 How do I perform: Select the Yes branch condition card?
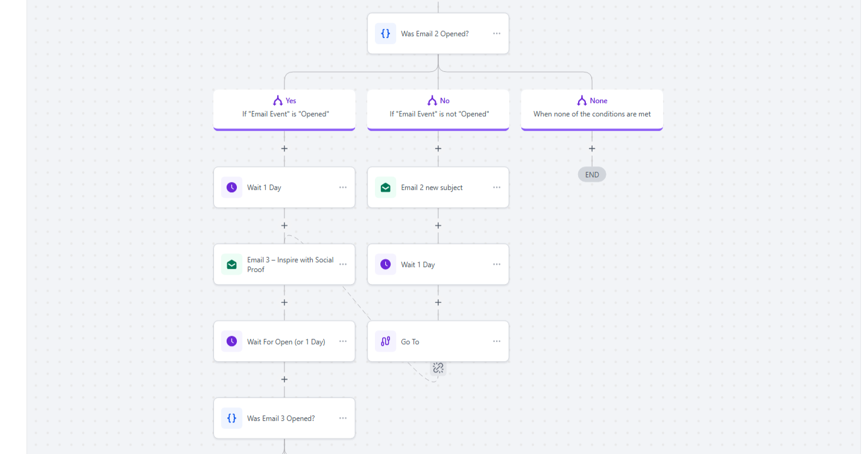tap(285, 109)
